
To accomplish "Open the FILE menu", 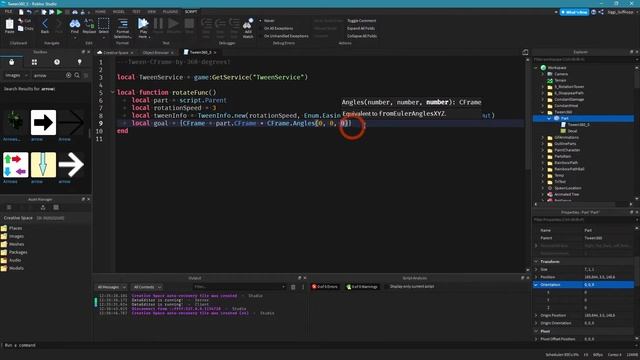I will tap(9, 12).
